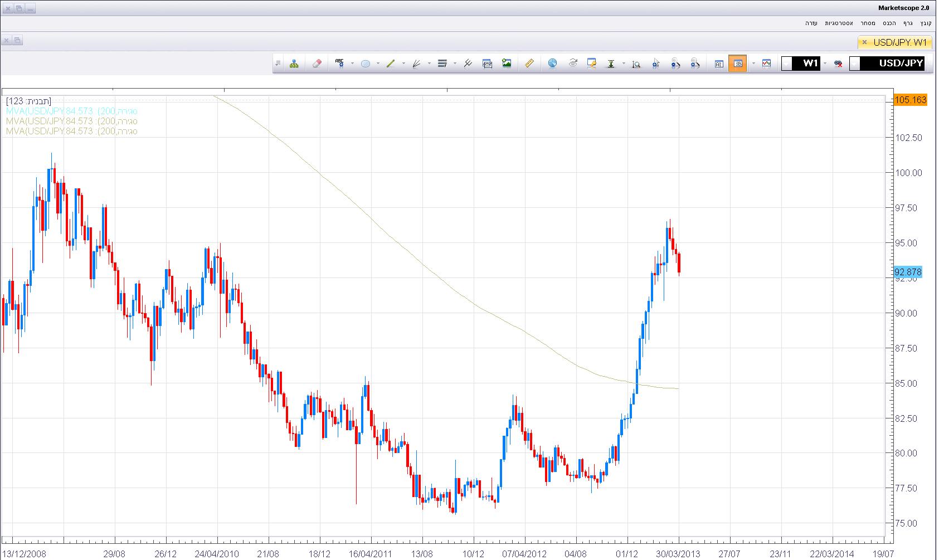
Task: Open the קובץ (File) menu
Action: (926, 23)
